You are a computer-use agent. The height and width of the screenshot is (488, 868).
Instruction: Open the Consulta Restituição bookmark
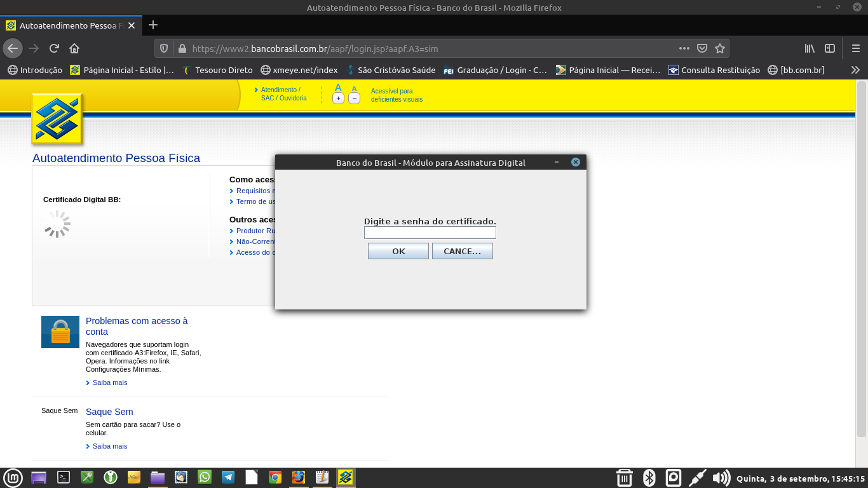point(714,70)
